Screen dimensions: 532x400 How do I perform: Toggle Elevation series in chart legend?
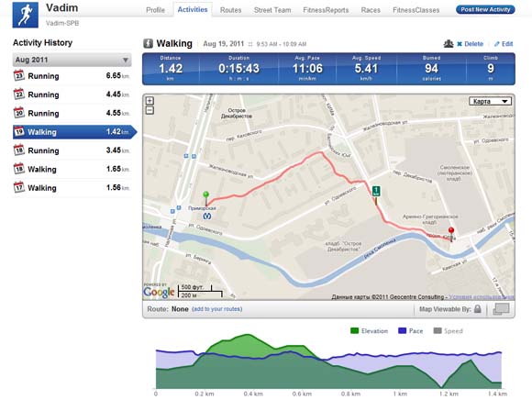click(x=369, y=331)
